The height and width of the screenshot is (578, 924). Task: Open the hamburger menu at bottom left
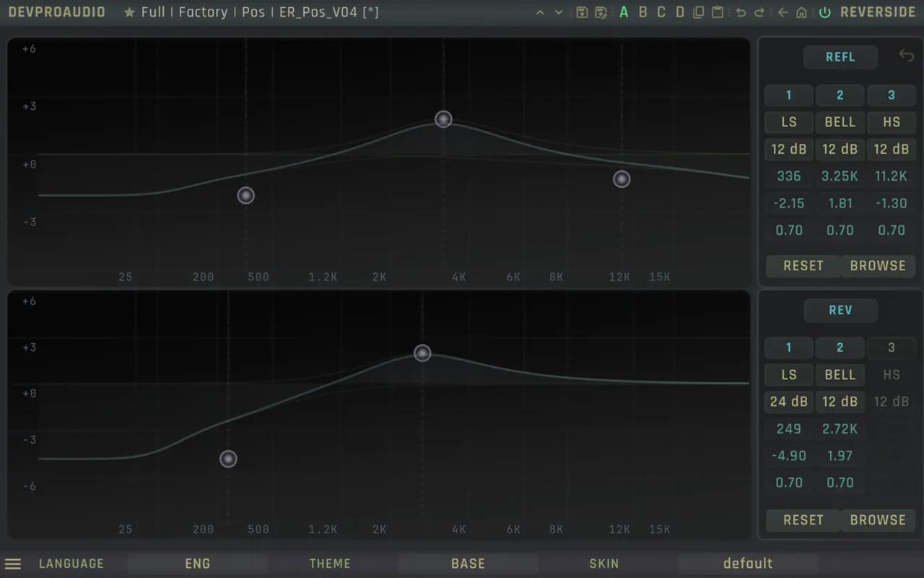pyautogui.click(x=13, y=564)
